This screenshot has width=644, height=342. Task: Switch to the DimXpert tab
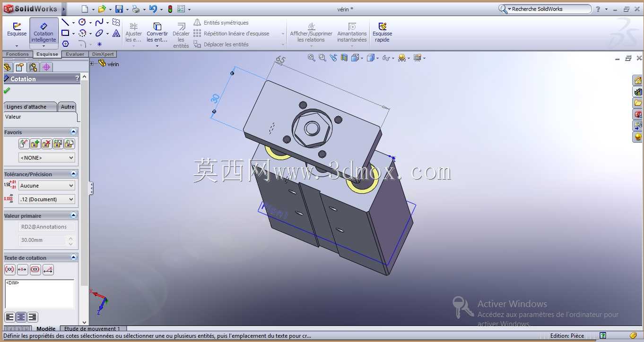103,54
